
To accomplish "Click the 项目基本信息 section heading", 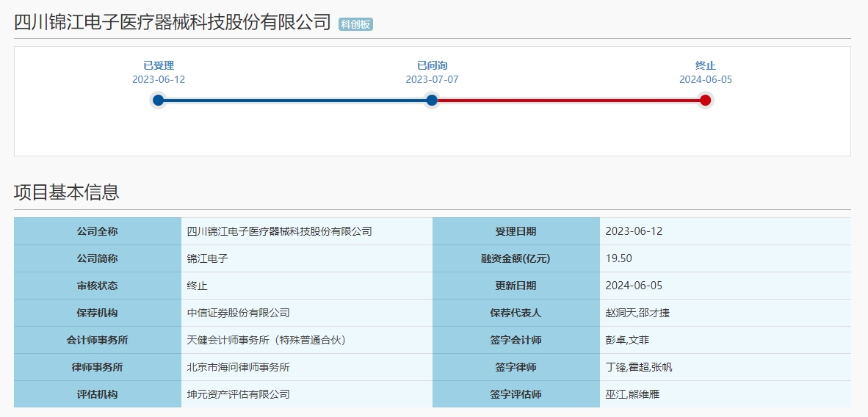I will point(66,192).
